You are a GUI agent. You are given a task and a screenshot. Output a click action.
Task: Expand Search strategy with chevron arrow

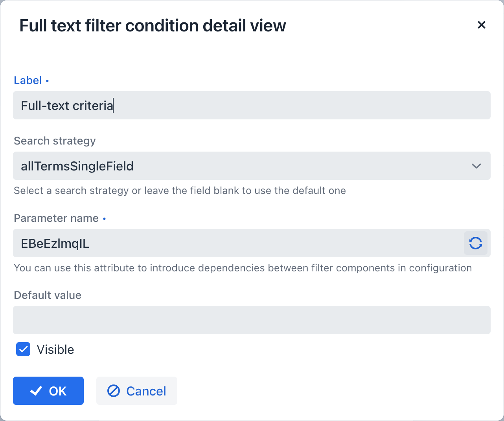pyautogui.click(x=476, y=166)
